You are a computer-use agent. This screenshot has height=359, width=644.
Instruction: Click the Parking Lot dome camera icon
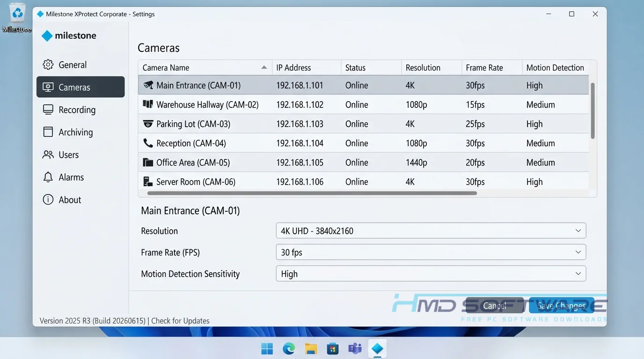click(x=148, y=124)
